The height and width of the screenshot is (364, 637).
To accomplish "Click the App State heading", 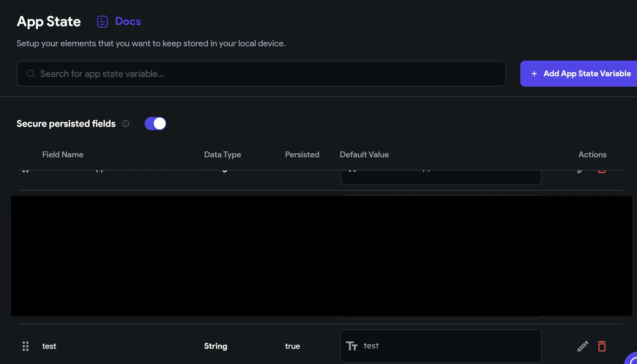I will 49,22.
